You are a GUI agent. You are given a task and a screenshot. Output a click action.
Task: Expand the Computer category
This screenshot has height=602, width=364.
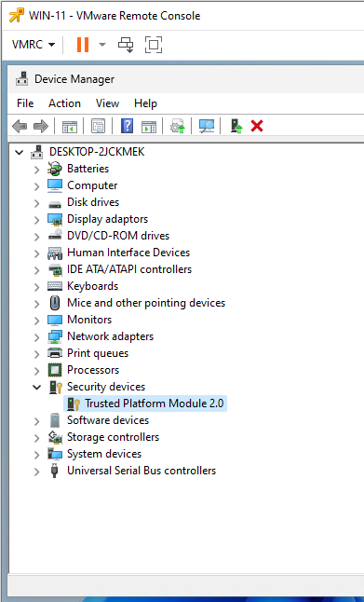click(37, 186)
